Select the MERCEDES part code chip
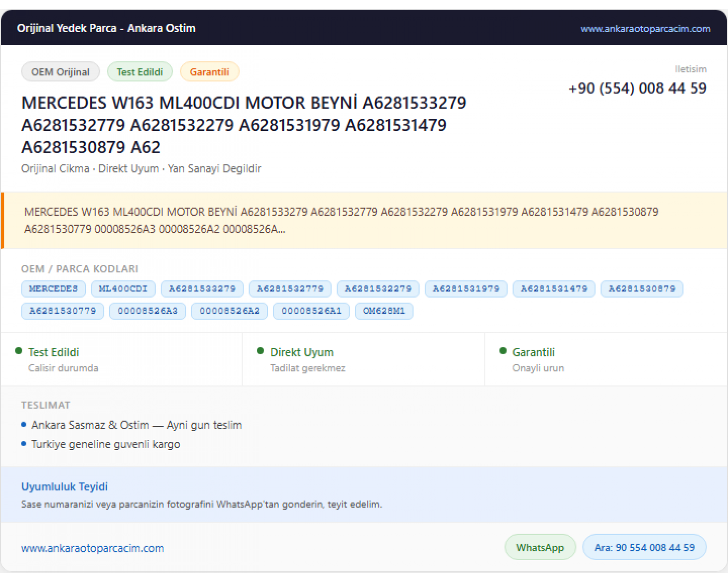728x582 pixels. (x=53, y=289)
